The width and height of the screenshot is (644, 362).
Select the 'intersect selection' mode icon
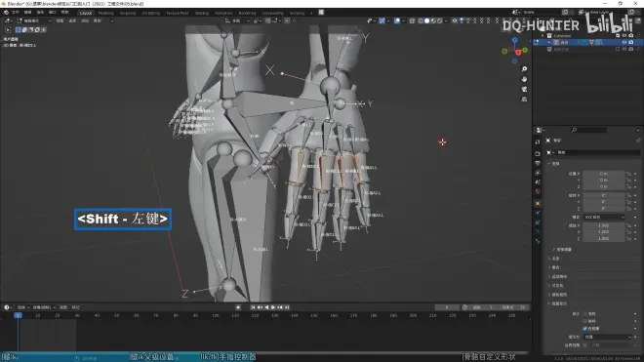click(44, 30)
